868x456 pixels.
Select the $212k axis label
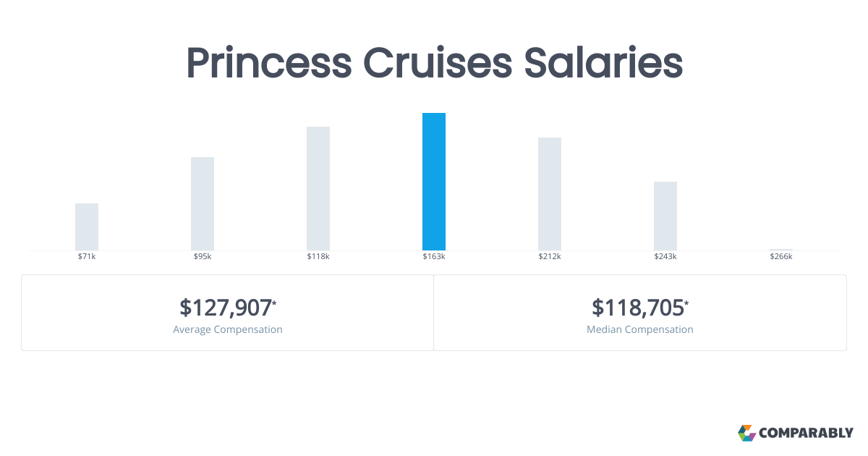[x=550, y=257]
